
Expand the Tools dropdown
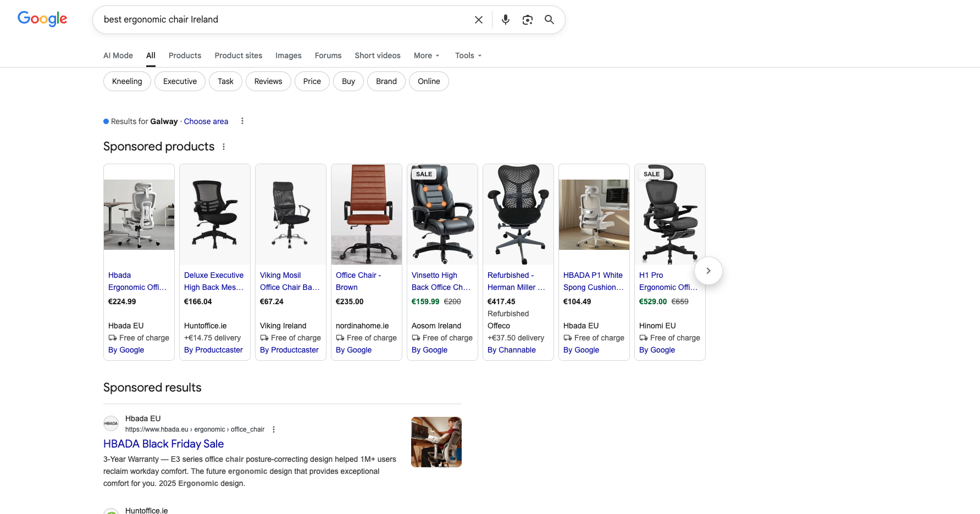(468, 55)
